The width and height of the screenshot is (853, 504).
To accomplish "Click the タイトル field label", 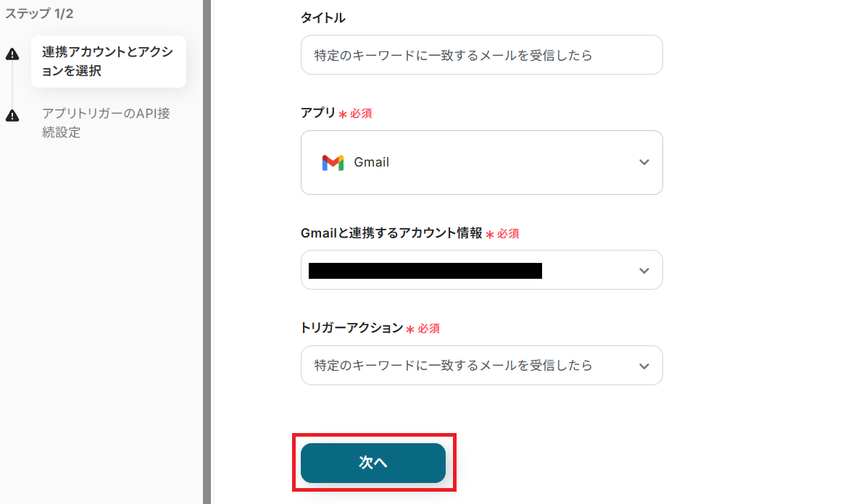I will pyautogui.click(x=323, y=18).
